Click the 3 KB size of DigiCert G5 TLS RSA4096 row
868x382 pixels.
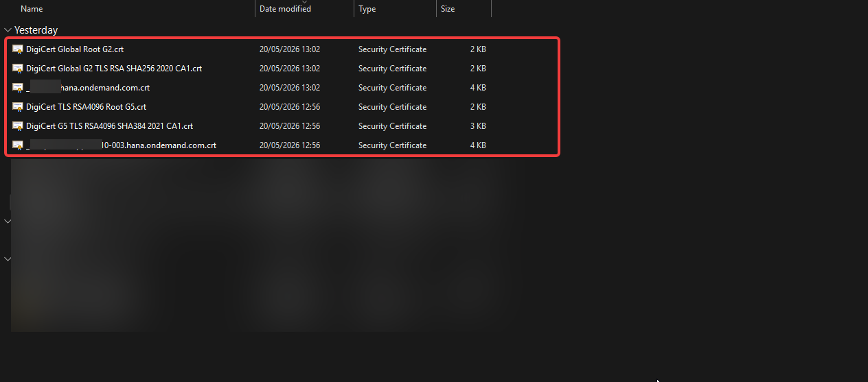478,126
